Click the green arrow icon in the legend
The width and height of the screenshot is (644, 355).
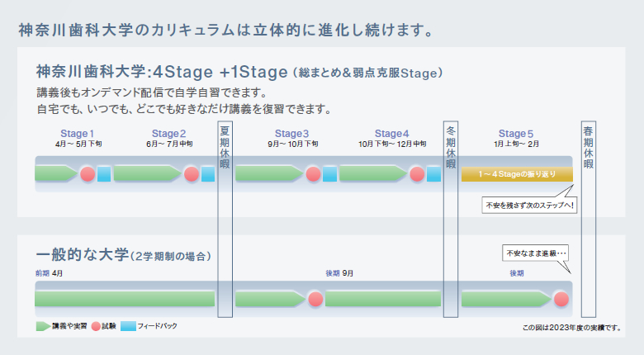coord(43,326)
